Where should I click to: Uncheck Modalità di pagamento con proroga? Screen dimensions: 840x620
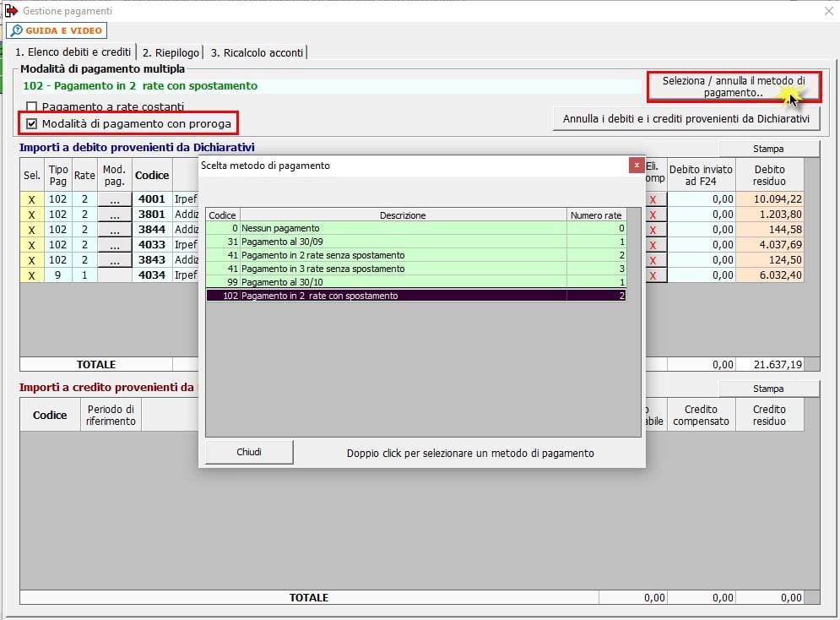click(31, 124)
